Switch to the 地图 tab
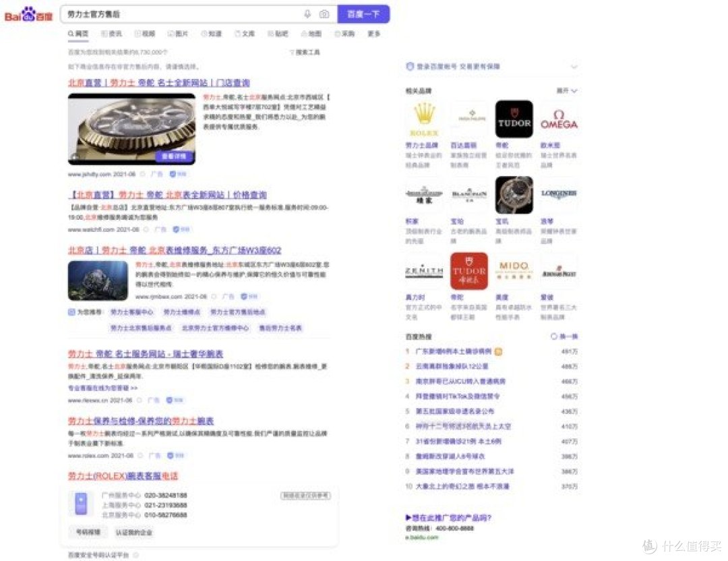The width and height of the screenshot is (728, 561). [311, 34]
